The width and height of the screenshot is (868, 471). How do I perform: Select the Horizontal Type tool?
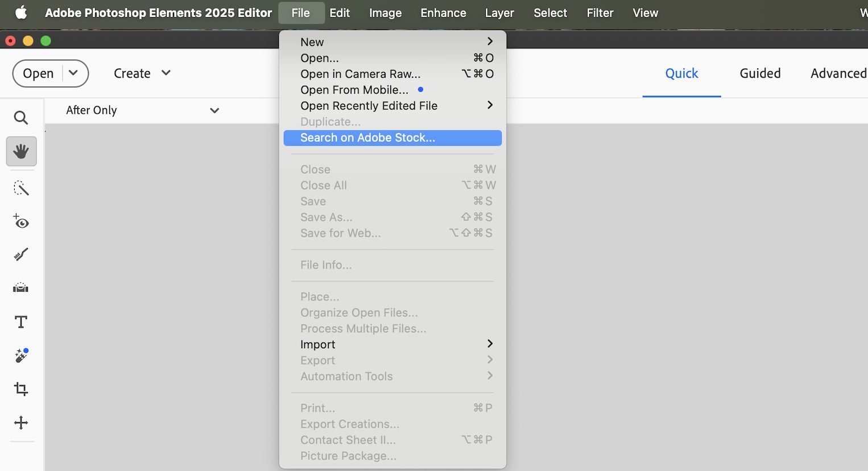click(21, 321)
